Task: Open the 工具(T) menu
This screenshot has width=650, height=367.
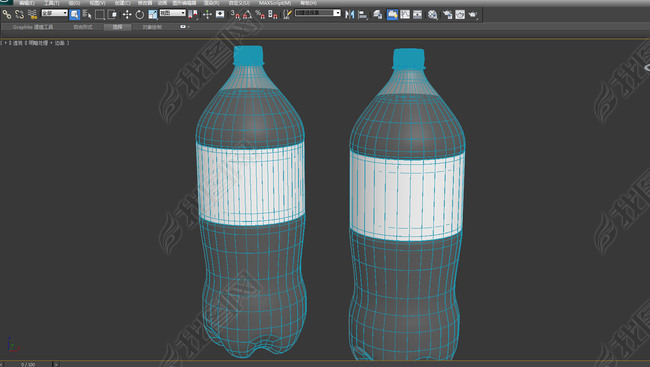Action: (52, 3)
